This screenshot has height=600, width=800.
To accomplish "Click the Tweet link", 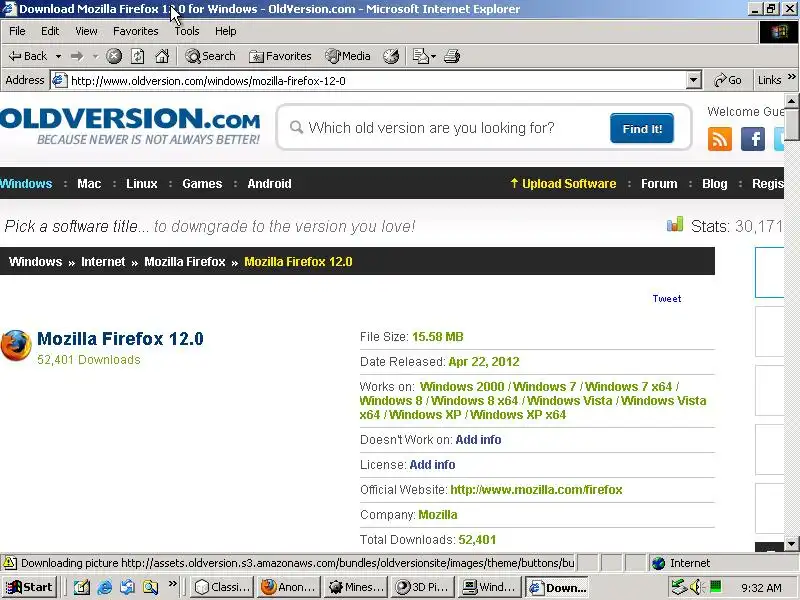I will (x=667, y=298).
